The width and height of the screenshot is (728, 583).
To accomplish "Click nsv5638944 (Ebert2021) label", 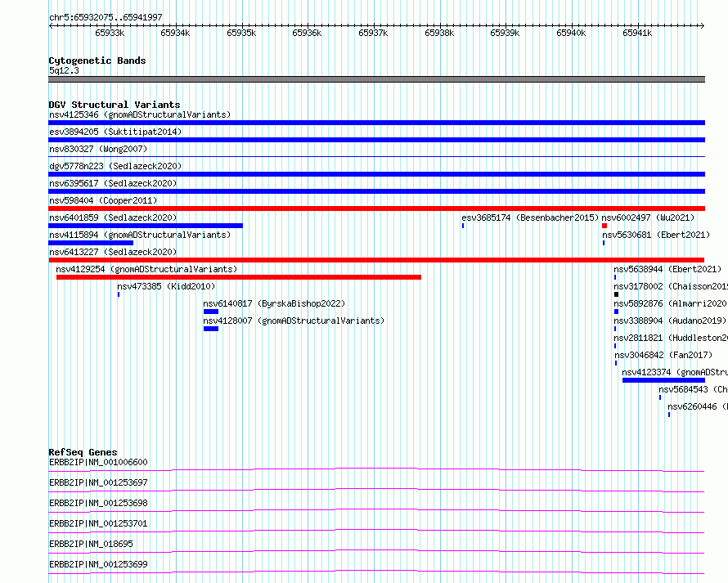I will [667, 269].
